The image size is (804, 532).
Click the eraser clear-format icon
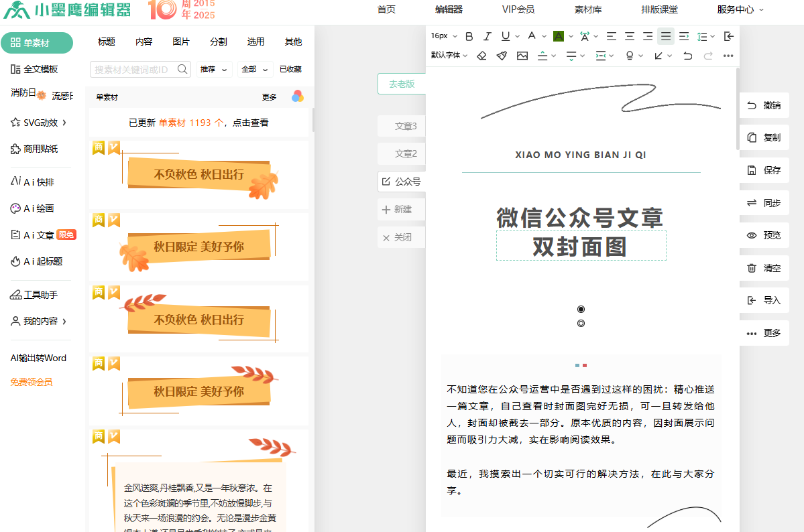click(x=481, y=56)
